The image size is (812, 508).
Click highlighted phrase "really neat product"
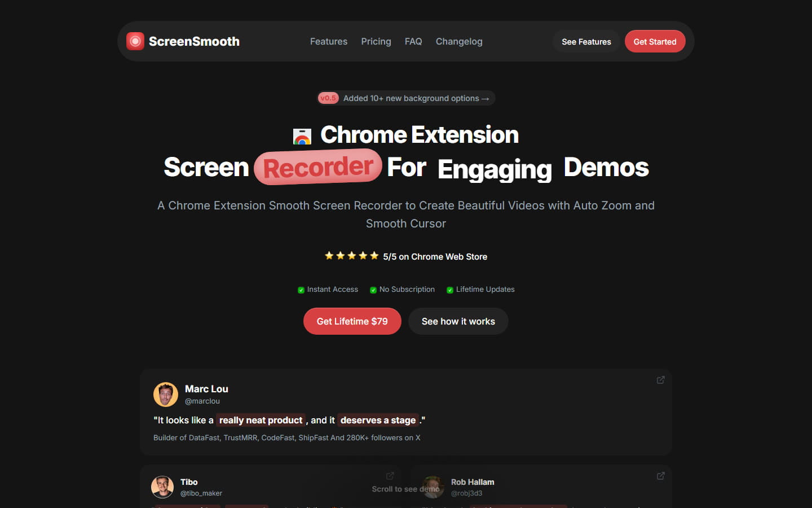point(261,420)
